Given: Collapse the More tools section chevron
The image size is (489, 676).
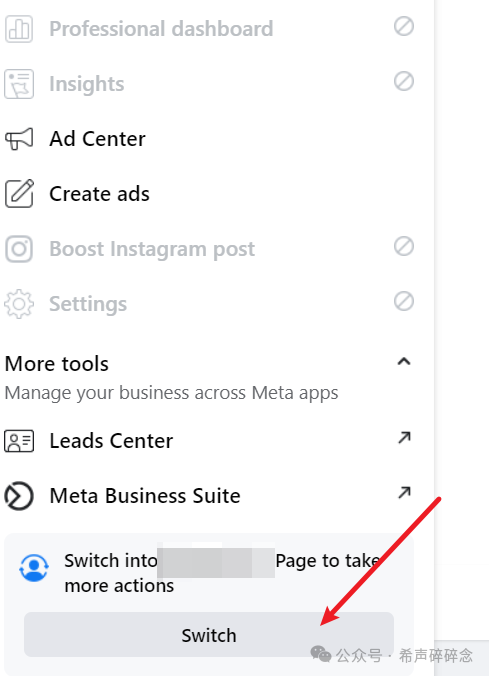Looking at the screenshot, I should (x=404, y=361).
